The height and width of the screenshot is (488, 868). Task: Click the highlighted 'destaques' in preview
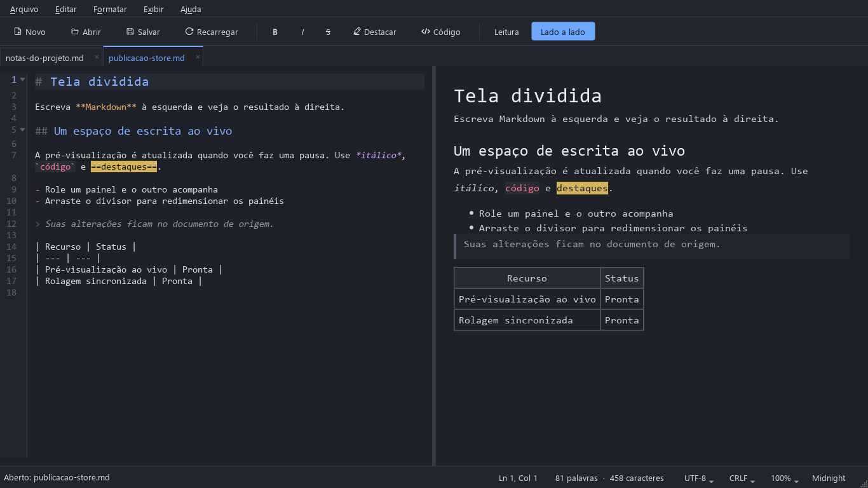(582, 188)
